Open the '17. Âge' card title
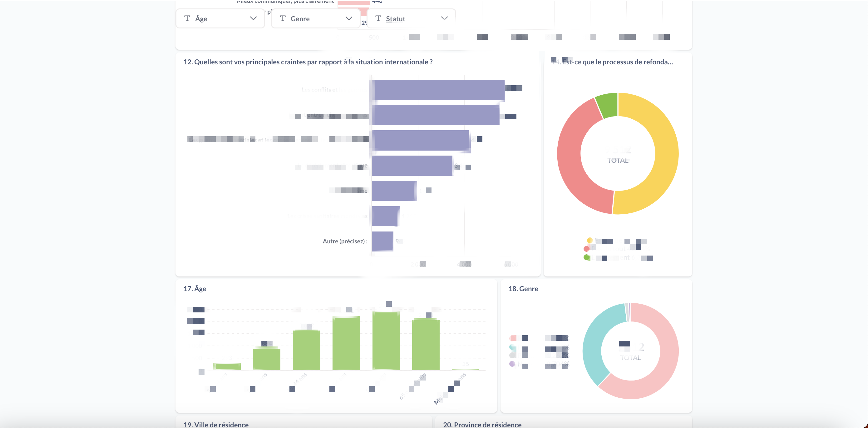This screenshot has width=868, height=428. (x=195, y=289)
